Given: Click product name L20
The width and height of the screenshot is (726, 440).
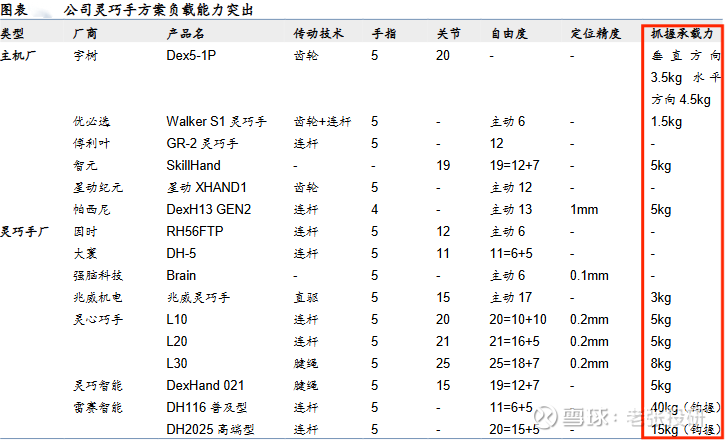Looking at the screenshot, I should (177, 341).
